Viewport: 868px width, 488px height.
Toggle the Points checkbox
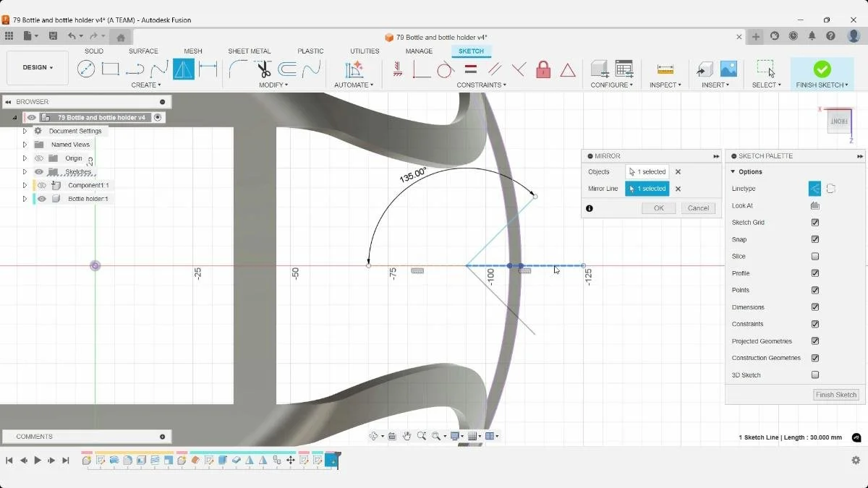(815, 290)
